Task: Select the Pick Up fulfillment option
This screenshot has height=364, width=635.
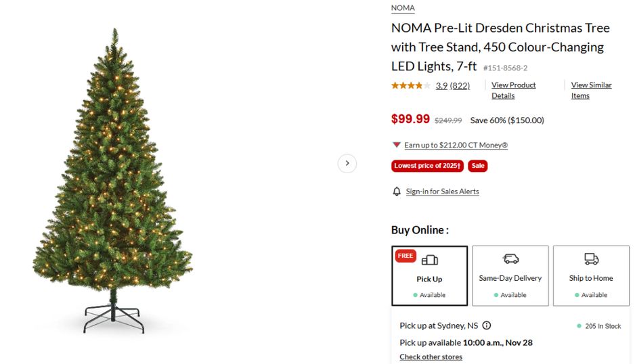Action: [x=429, y=275]
